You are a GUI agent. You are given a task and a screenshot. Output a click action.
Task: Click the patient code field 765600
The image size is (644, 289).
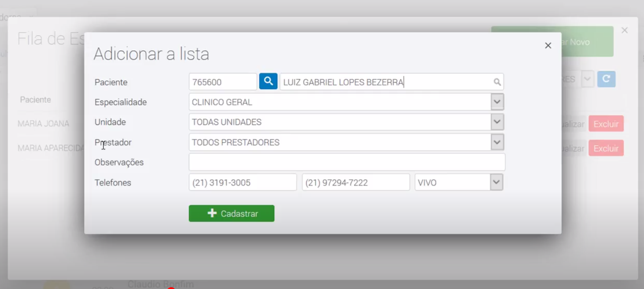coord(223,82)
